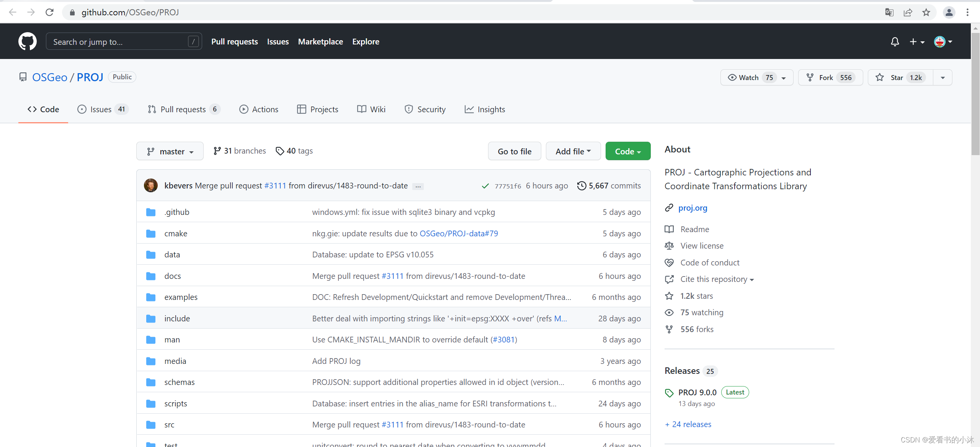Click Explore in top navigation
The width and height of the screenshot is (980, 447).
[366, 42]
